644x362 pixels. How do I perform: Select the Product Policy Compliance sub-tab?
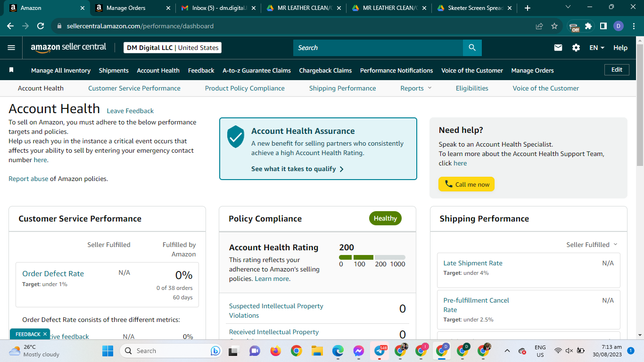pyautogui.click(x=245, y=88)
